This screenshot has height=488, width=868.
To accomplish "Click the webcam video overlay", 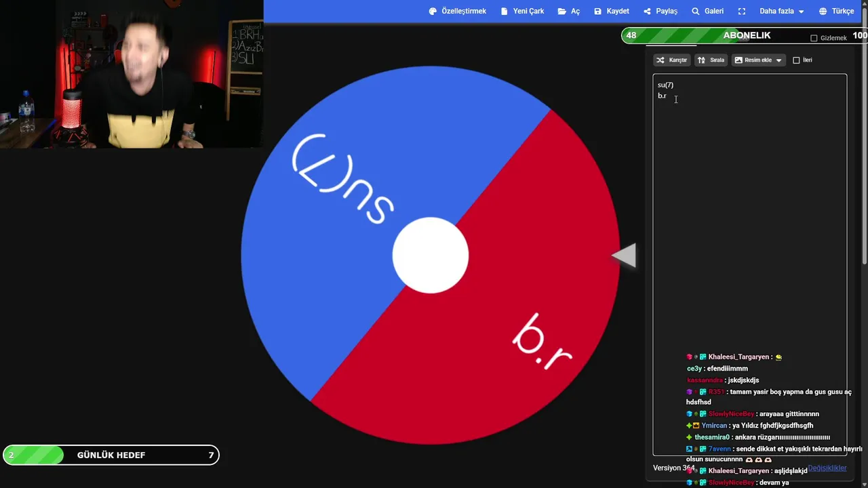I will click(x=132, y=74).
